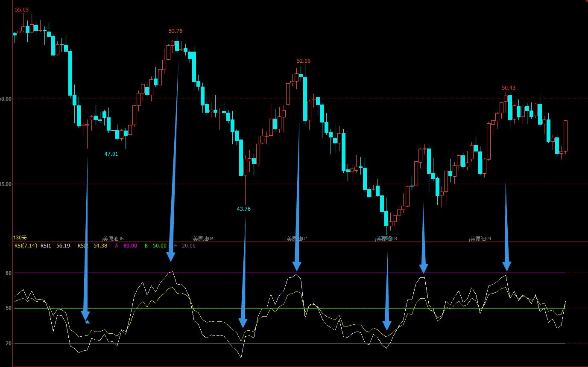
Task: Select the 43.76 low price label
Action: (244, 209)
